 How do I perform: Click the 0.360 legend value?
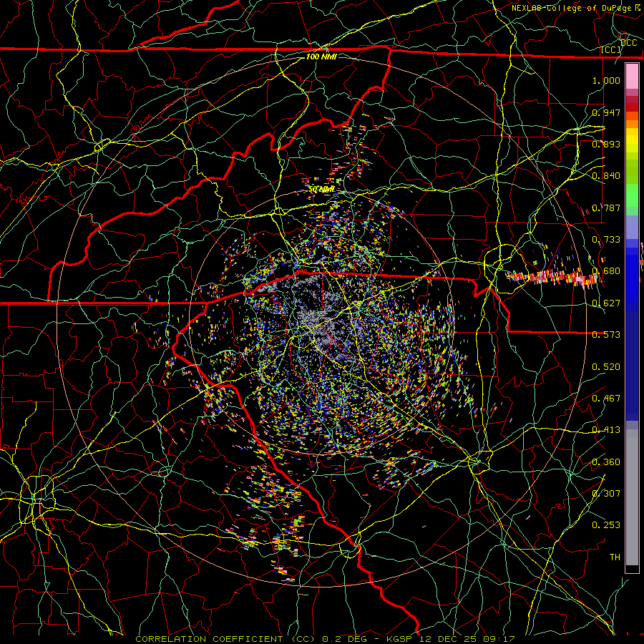[606, 462]
